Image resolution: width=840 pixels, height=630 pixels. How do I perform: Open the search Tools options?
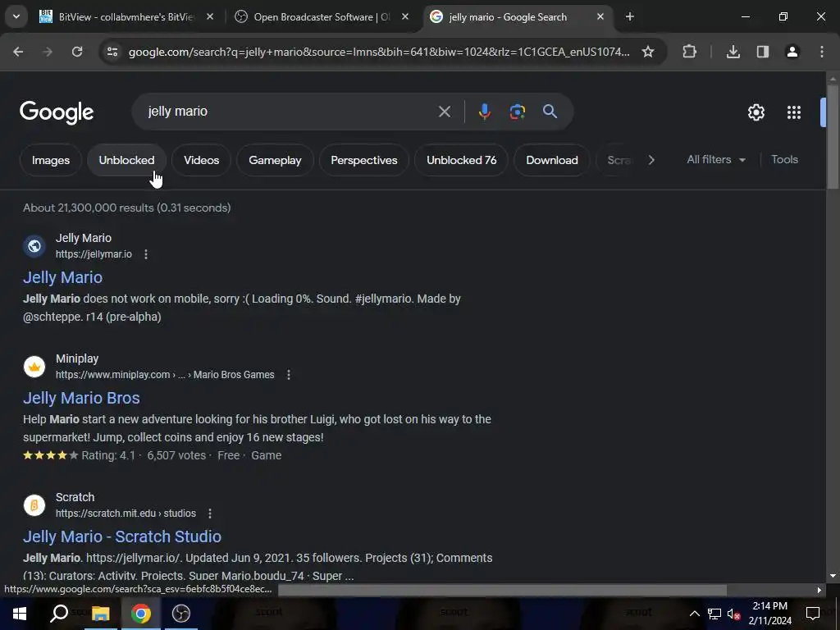coord(785,160)
